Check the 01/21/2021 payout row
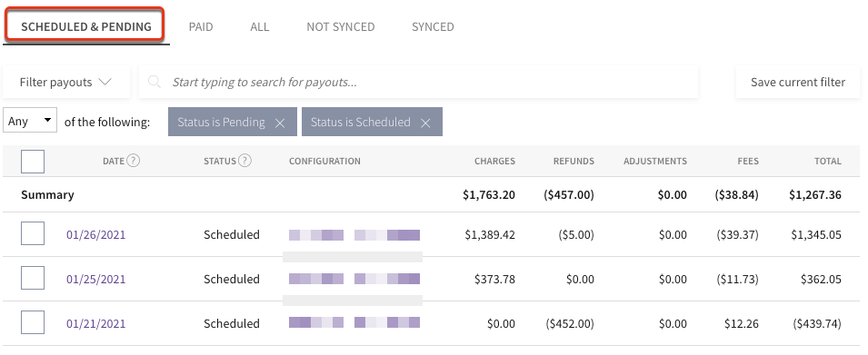Viewport: 868px width, 355px height. 33,322
